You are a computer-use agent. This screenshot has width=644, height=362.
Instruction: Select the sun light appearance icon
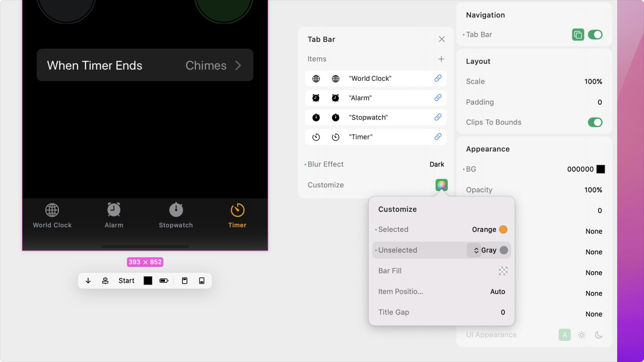pos(582,335)
